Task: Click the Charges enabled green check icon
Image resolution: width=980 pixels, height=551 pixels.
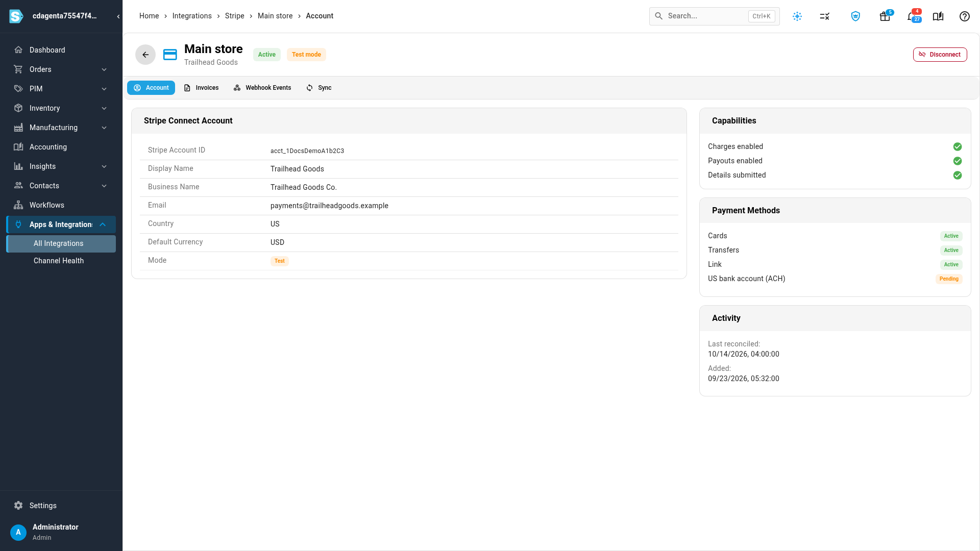Action: click(958, 147)
